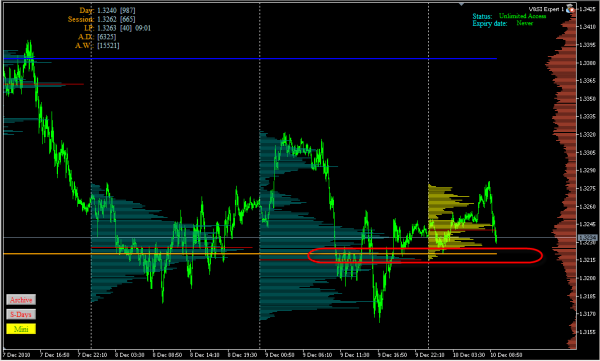This screenshot has height=361, width=600.
Task: Select the blue horizontal line on chart
Action: (250, 59)
